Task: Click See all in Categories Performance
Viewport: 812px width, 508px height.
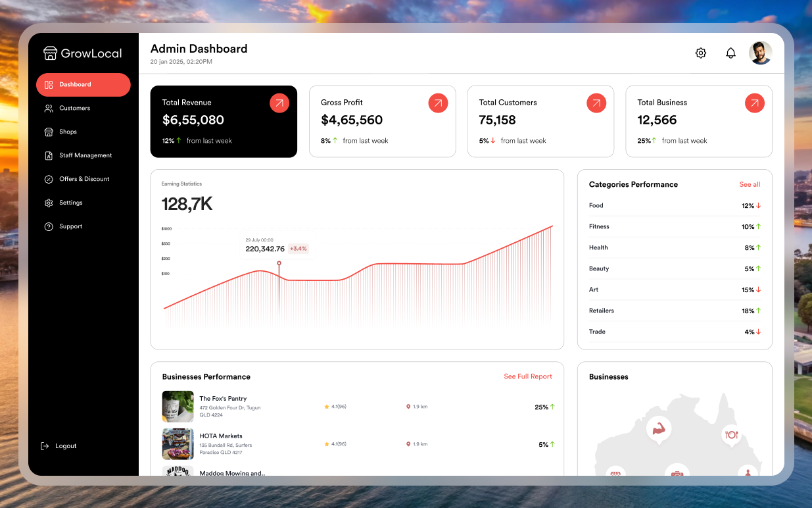Action: point(750,185)
